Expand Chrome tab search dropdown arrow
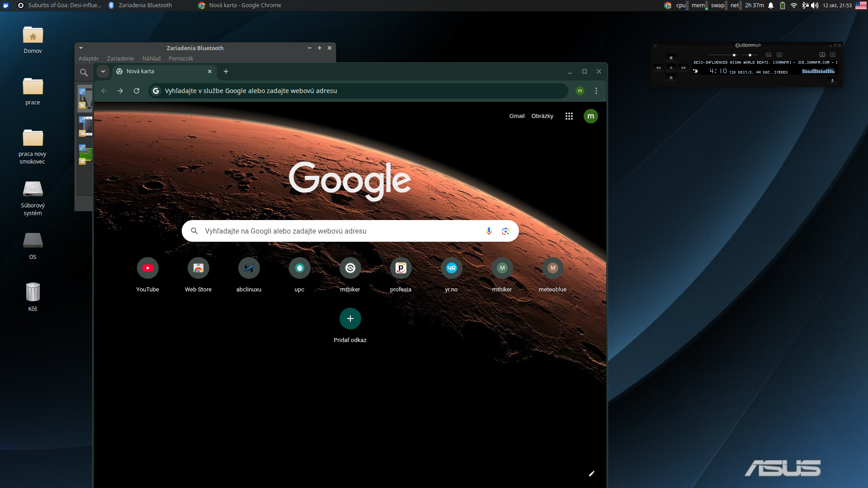This screenshot has width=868, height=488. pos(103,71)
